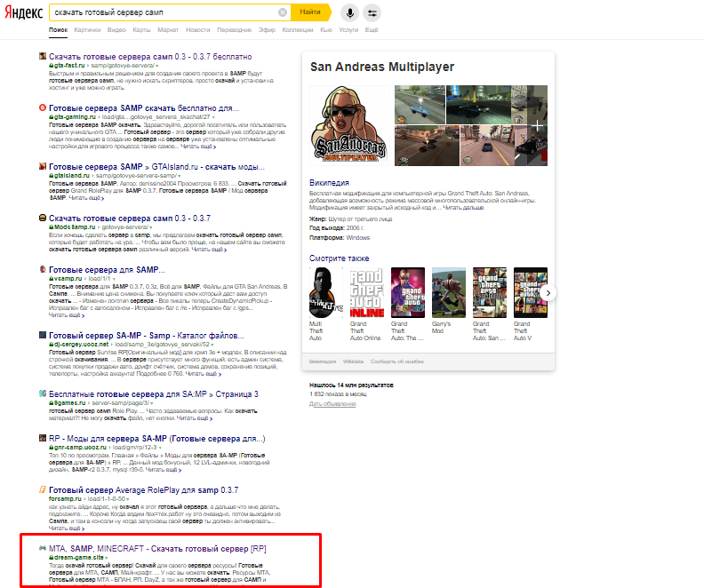
Task: Click the 9games.ru favicon
Action: [x=43, y=393]
